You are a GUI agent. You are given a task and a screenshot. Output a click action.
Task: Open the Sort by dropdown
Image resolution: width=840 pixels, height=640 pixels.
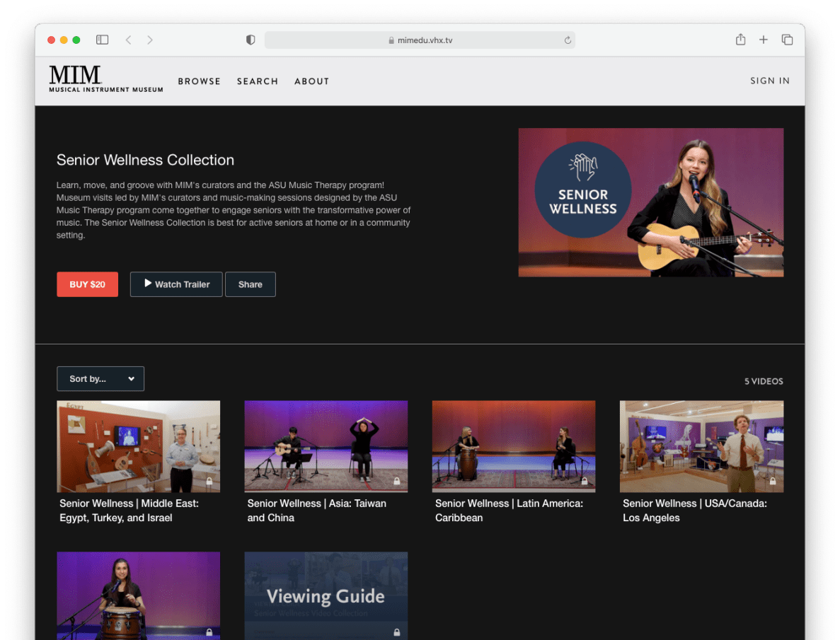point(100,378)
